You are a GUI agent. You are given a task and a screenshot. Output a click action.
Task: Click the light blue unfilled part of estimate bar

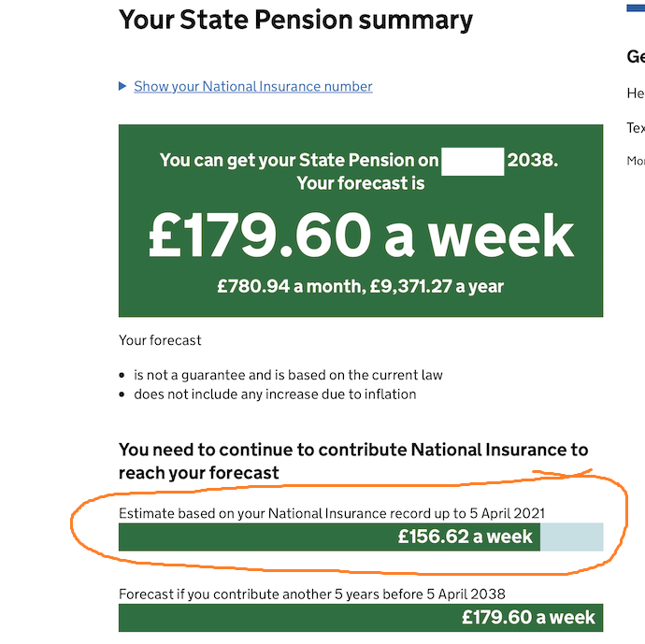tap(571, 537)
